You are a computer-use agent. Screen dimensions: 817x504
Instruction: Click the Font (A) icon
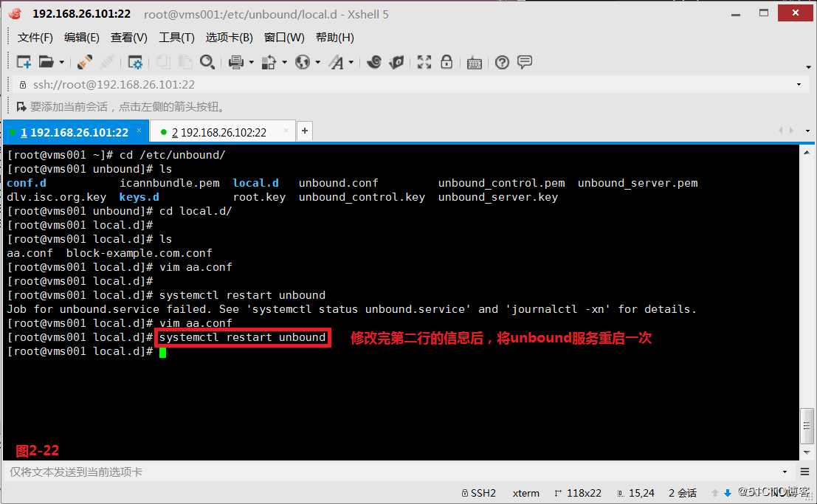(336, 63)
